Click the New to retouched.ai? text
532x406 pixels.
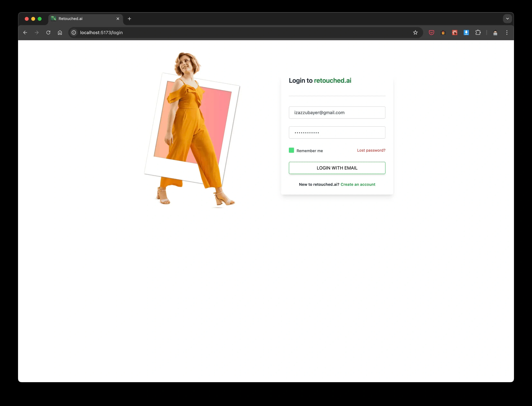(x=319, y=184)
